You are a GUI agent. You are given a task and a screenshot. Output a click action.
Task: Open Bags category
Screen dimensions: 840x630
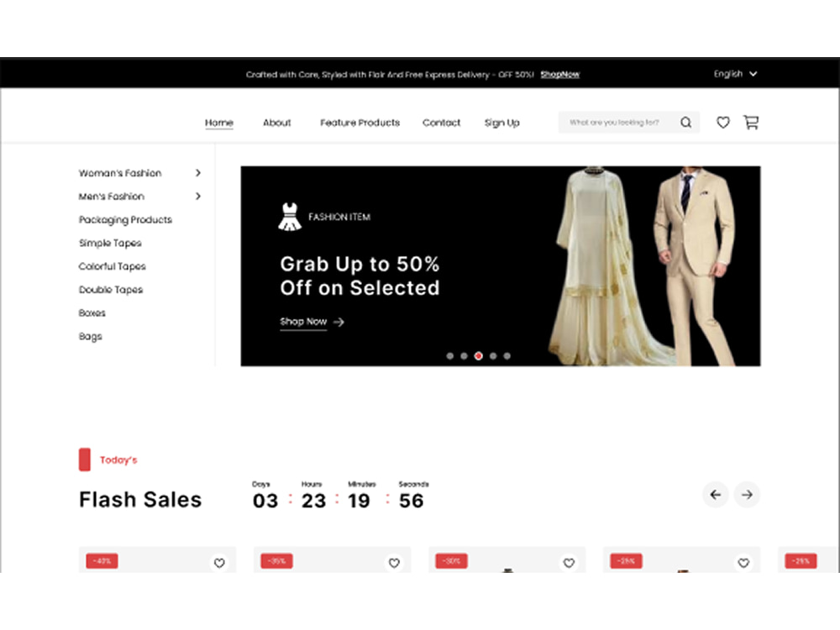(90, 337)
